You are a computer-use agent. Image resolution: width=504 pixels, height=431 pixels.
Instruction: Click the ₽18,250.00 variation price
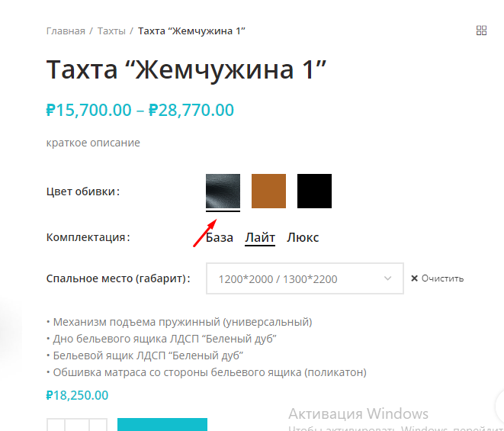[x=77, y=395]
